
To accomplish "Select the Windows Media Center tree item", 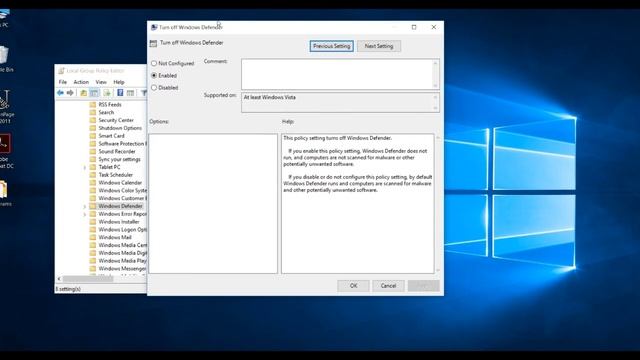I will (122, 245).
